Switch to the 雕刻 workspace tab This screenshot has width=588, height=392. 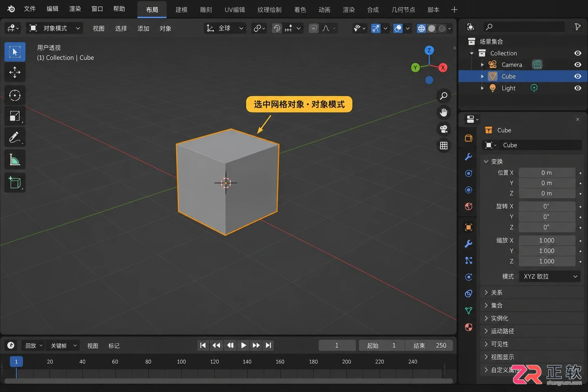tap(206, 10)
